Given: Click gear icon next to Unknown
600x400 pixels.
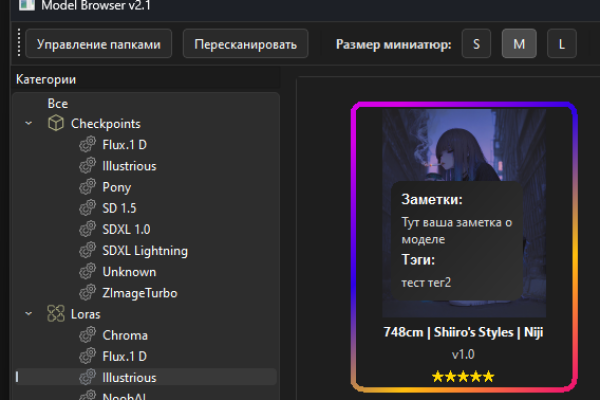Looking at the screenshot, I should [87, 271].
